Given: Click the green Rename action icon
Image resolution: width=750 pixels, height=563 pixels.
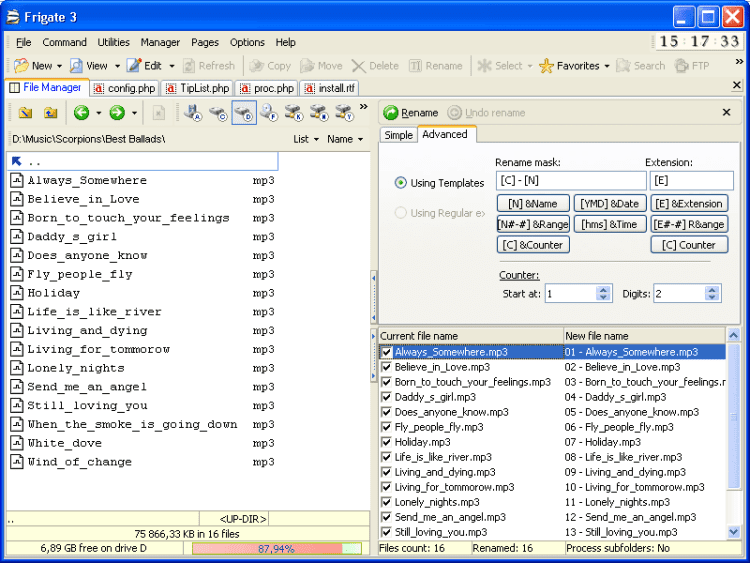Looking at the screenshot, I should (391, 113).
